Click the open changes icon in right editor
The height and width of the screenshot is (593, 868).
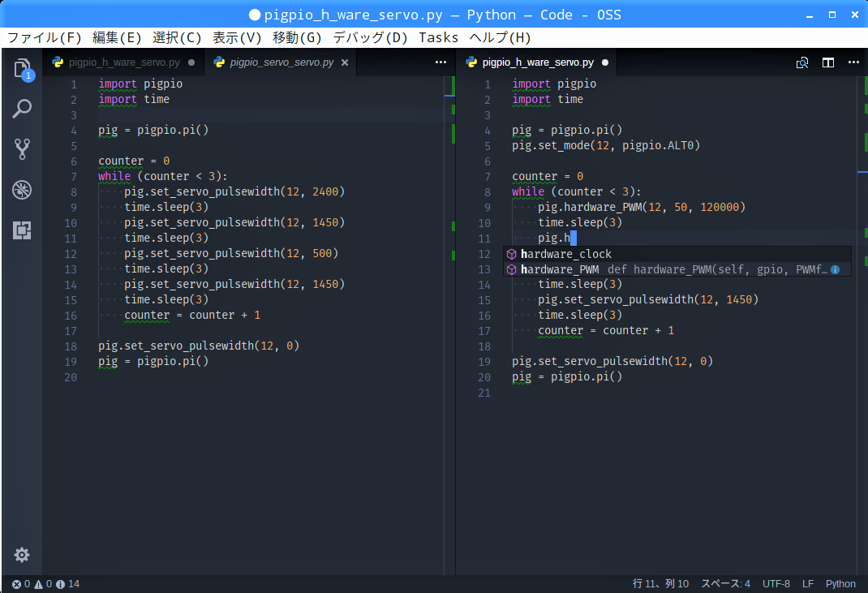tap(801, 62)
